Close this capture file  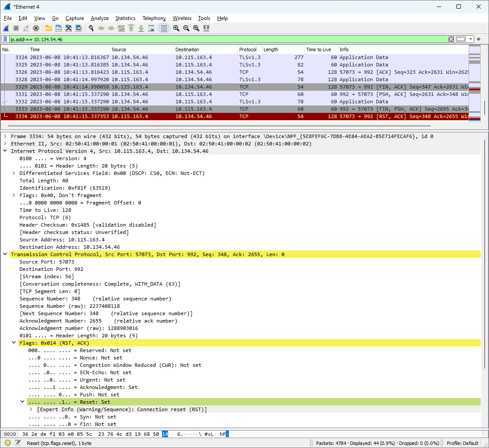point(69,28)
